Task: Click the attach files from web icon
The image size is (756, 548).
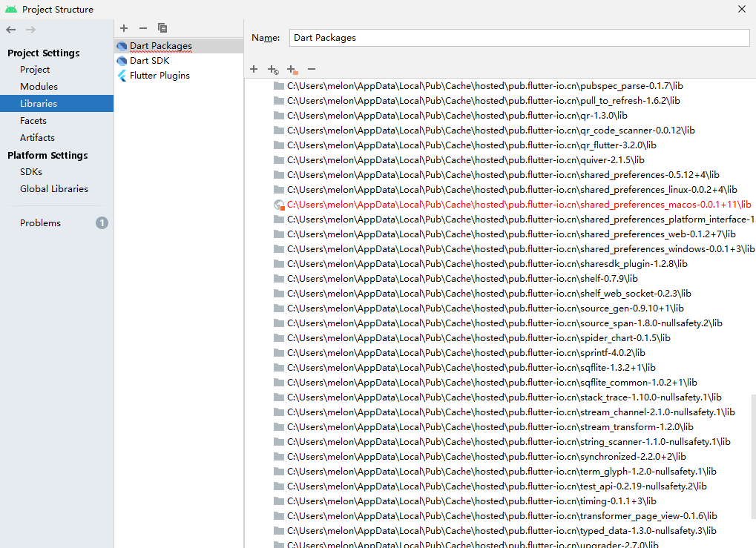Action: [272, 69]
